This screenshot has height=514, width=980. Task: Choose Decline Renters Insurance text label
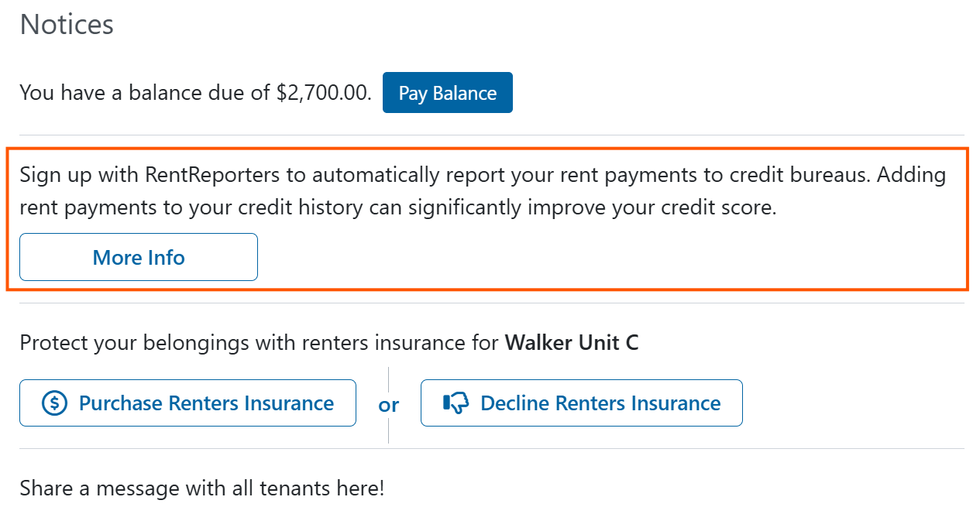pos(600,403)
